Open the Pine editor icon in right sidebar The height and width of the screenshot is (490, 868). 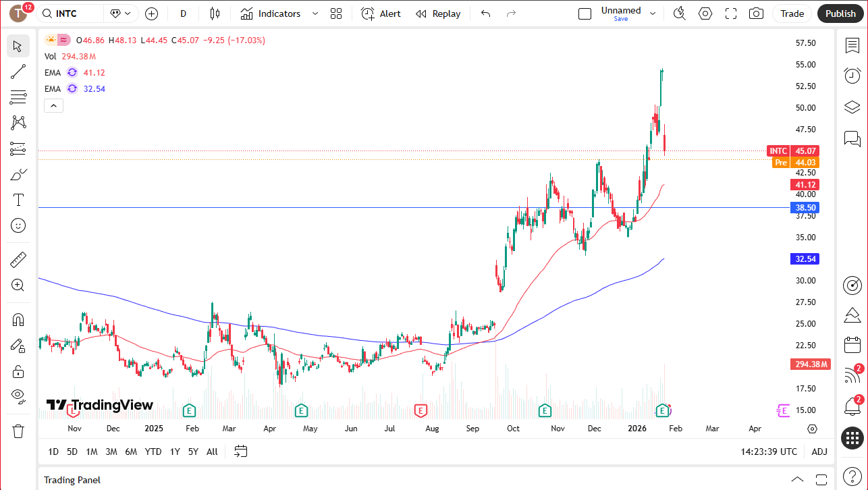tap(852, 315)
